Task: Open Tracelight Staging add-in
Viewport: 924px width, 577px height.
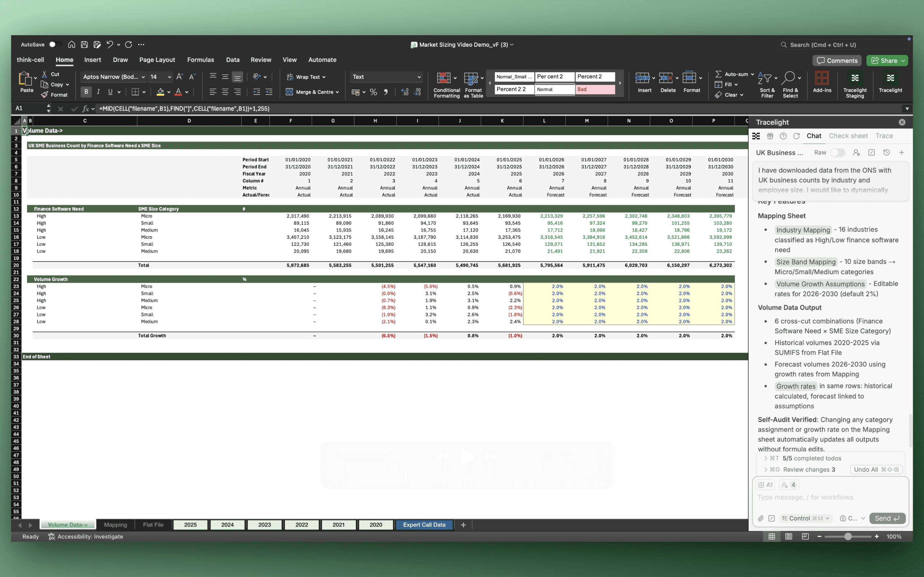Action: (x=854, y=79)
